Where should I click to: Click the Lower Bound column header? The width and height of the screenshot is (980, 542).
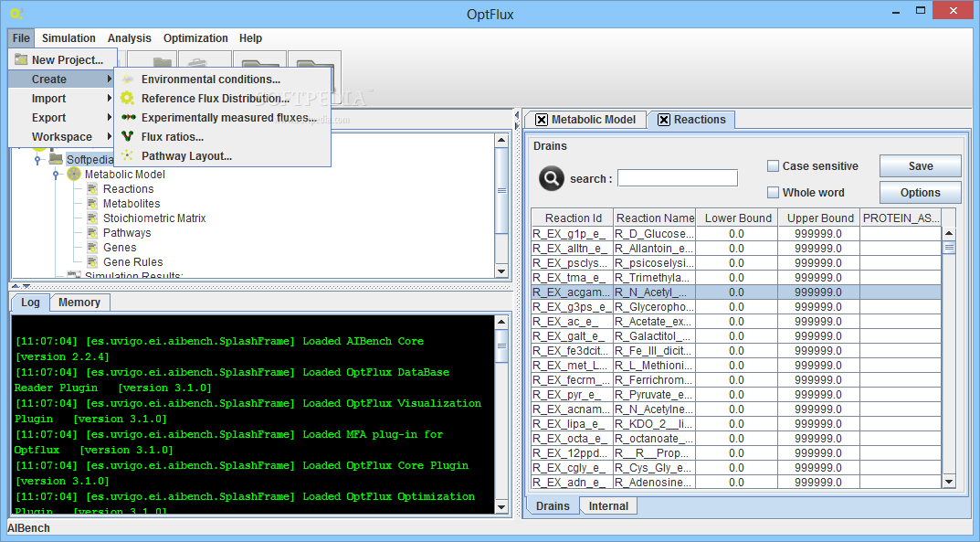coord(737,218)
